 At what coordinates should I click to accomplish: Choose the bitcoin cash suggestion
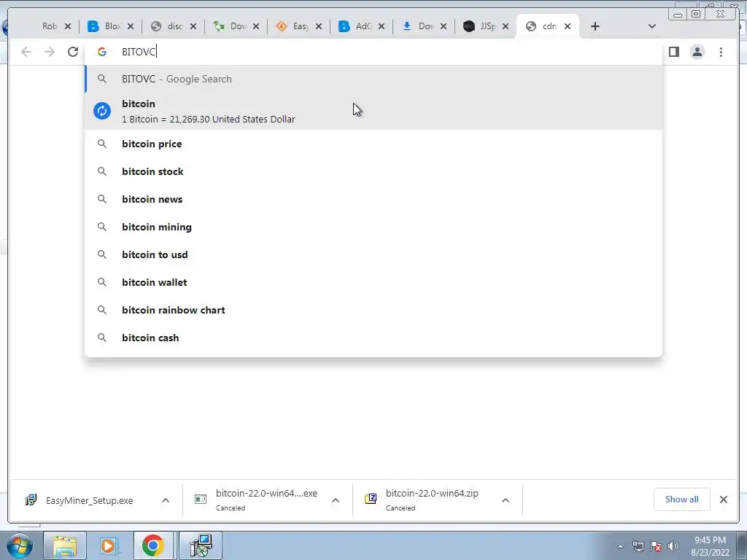[x=374, y=337]
